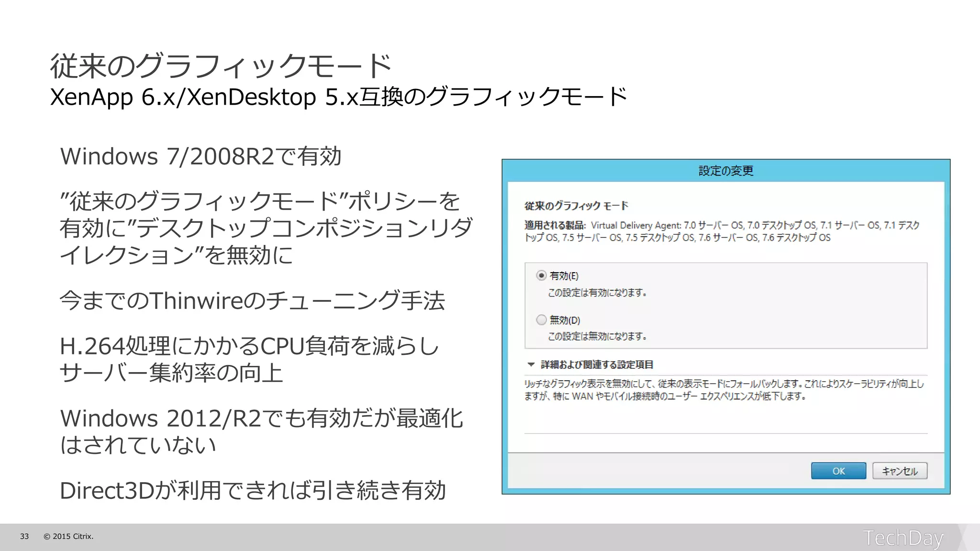
Task: Click the キャンセル button
Action: 900,471
